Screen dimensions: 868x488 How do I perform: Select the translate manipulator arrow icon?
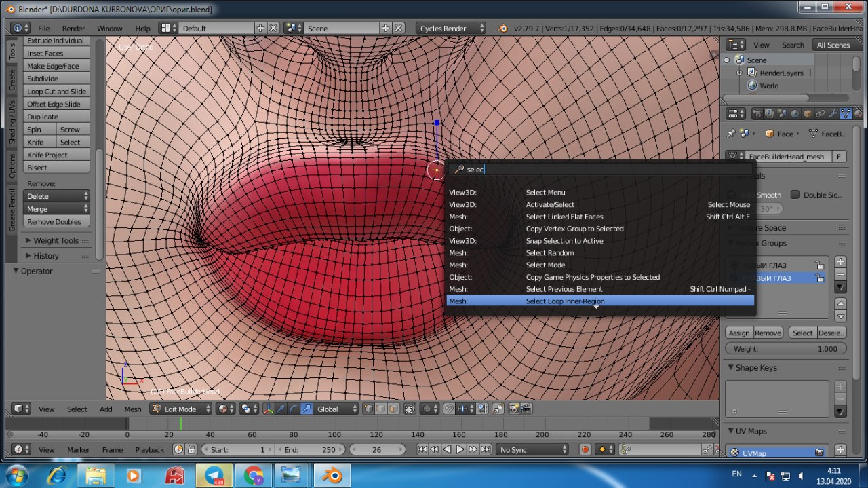(281, 409)
